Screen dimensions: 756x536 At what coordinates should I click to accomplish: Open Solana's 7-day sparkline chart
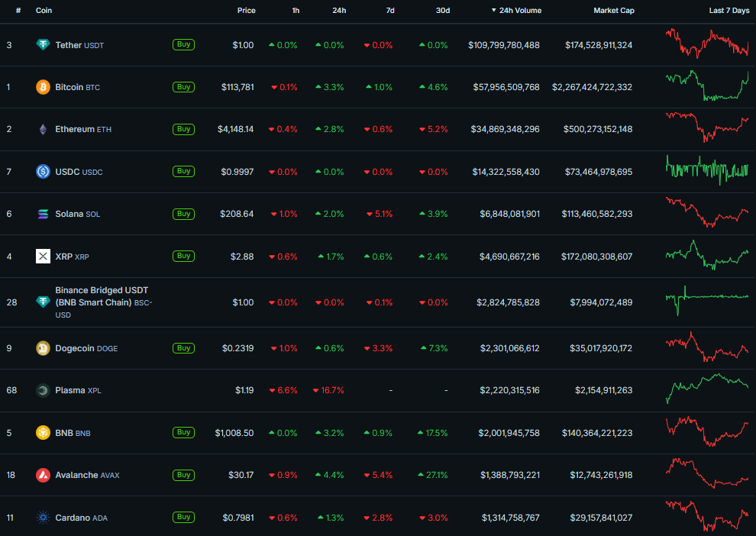pos(707,212)
